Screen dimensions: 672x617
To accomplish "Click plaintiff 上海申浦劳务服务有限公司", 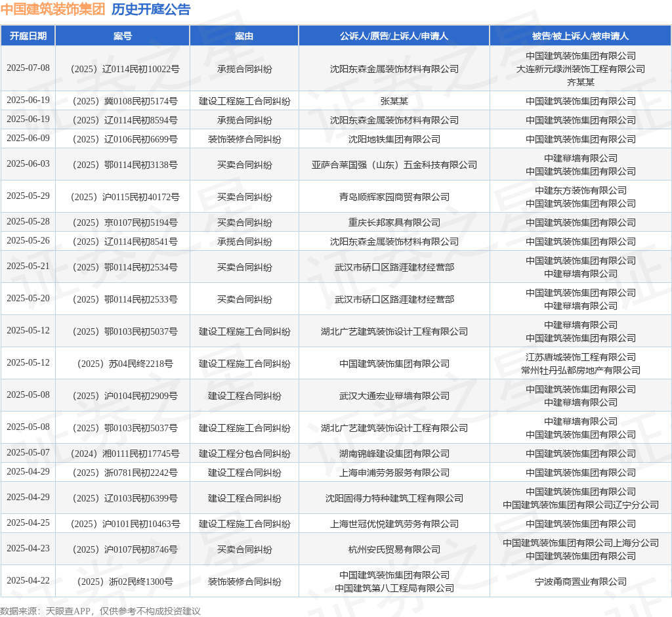I will click(394, 473).
